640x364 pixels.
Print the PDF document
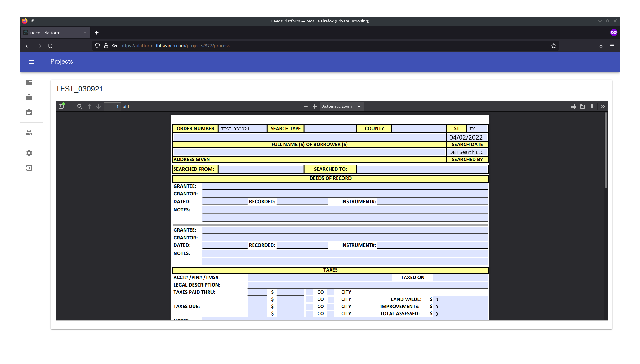[x=573, y=106]
